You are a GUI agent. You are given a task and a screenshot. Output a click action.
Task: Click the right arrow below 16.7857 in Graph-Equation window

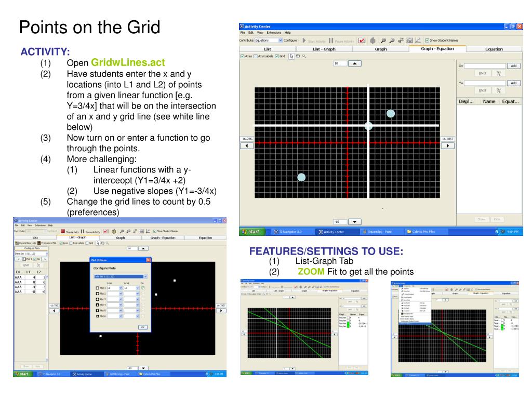[x=447, y=146]
